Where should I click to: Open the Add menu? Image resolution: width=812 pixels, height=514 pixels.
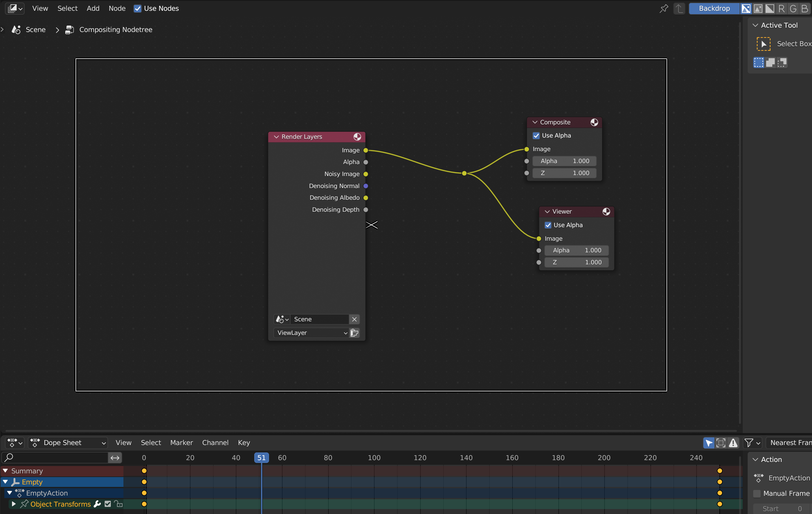click(93, 8)
